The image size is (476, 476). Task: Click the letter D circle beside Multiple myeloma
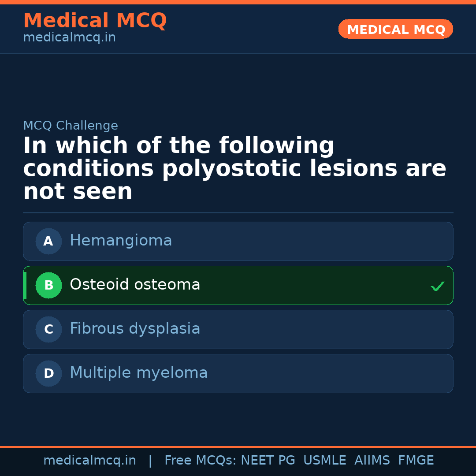click(48, 373)
